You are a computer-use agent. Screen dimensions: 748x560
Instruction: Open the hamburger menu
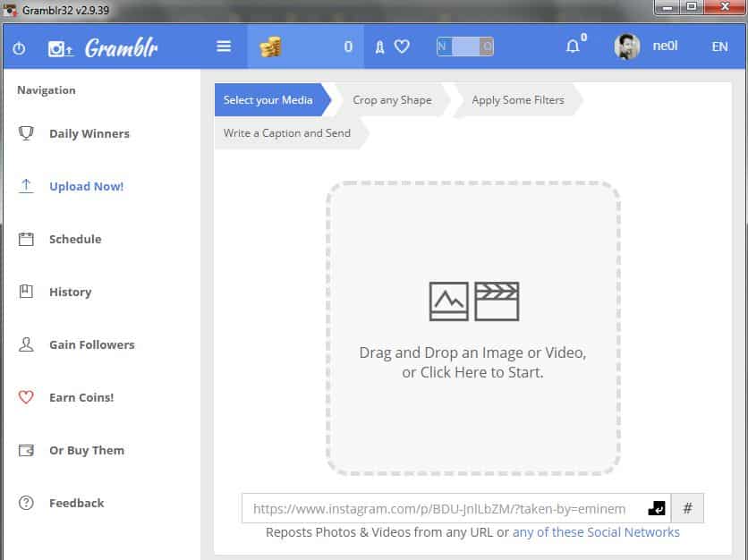coord(224,47)
